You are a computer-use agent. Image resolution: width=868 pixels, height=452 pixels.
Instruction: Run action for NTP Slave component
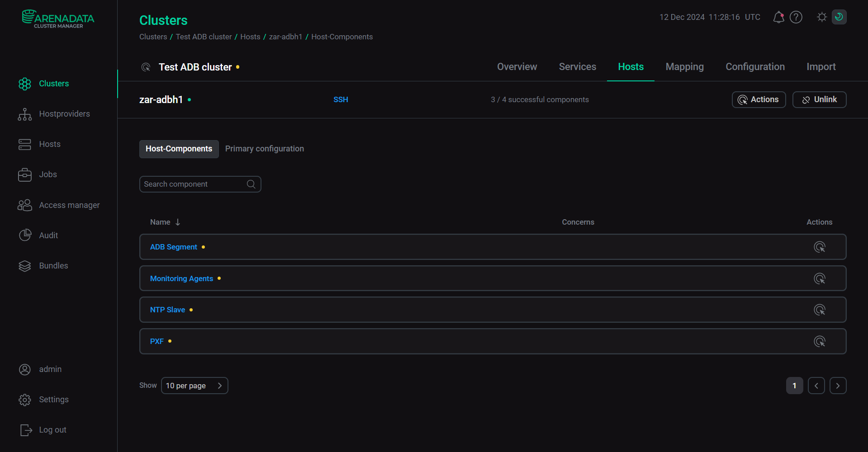(x=820, y=310)
